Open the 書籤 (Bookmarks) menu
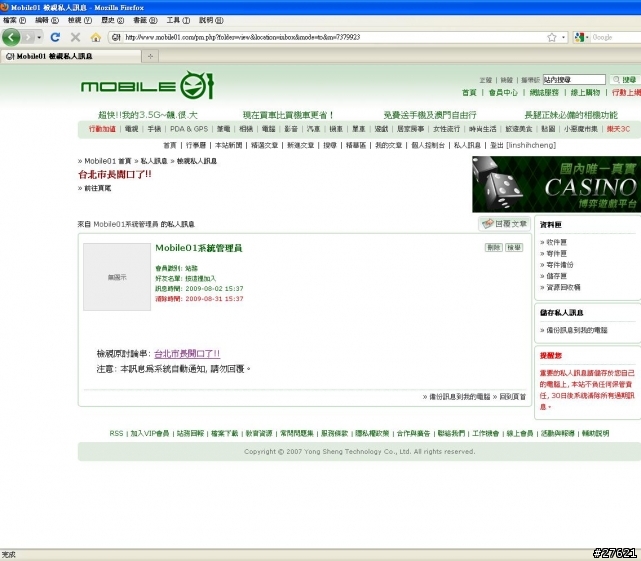The height and width of the screenshot is (561, 641). click(x=145, y=20)
